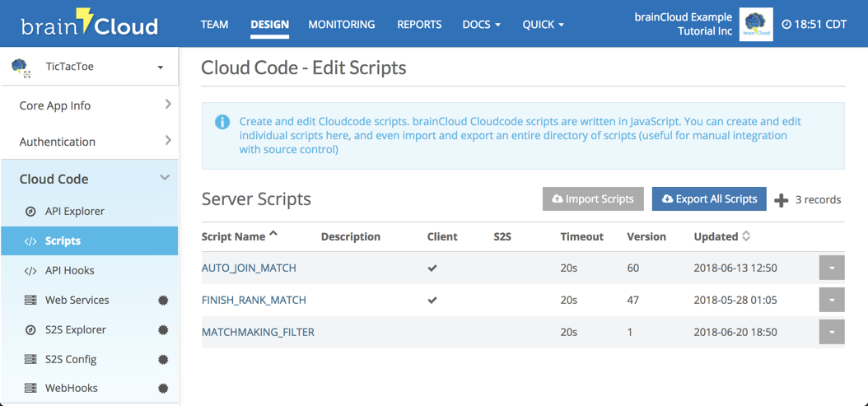868x406 pixels.
Task: Click the gear badge beside WebHooks
Action: 163,389
